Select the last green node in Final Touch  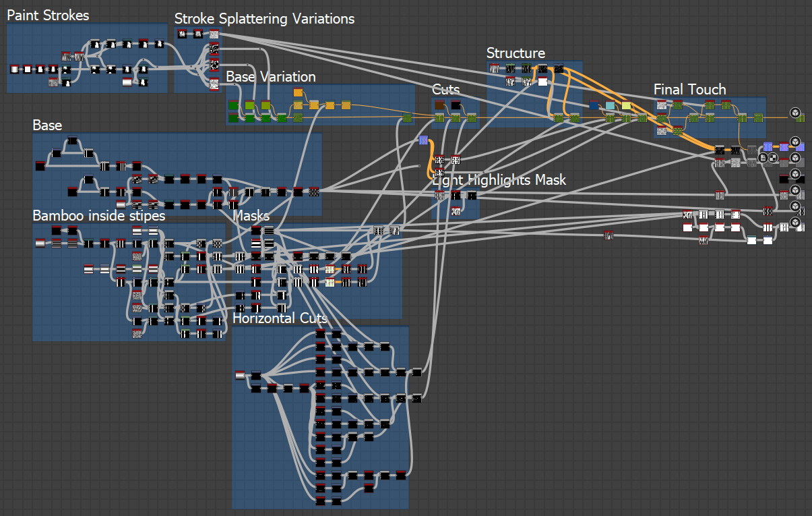coord(758,117)
